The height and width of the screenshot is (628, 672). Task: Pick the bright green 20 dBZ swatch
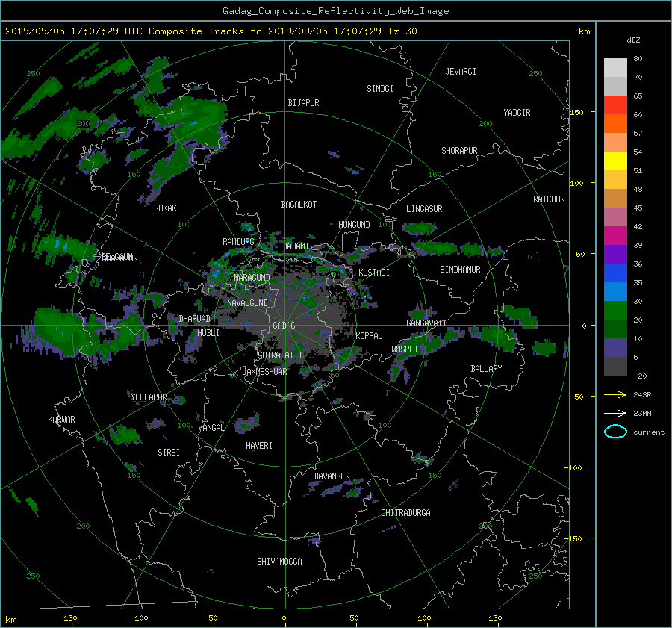click(x=615, y=311)
